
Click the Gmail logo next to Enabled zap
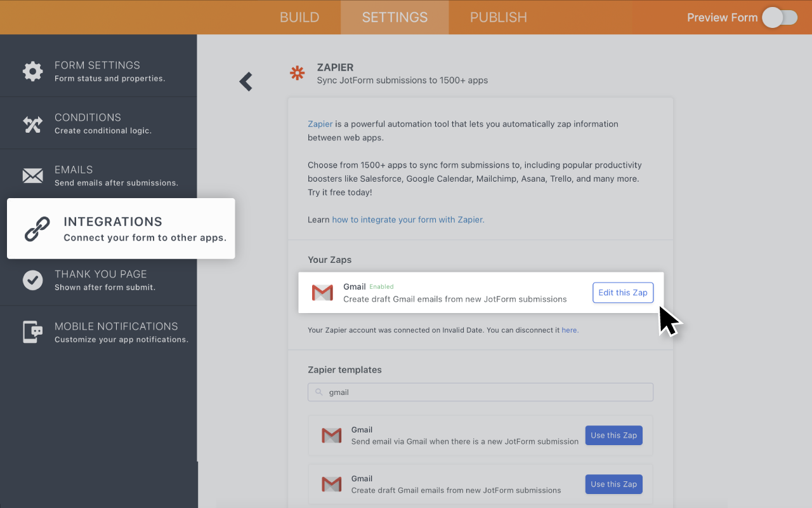[323, 293]
